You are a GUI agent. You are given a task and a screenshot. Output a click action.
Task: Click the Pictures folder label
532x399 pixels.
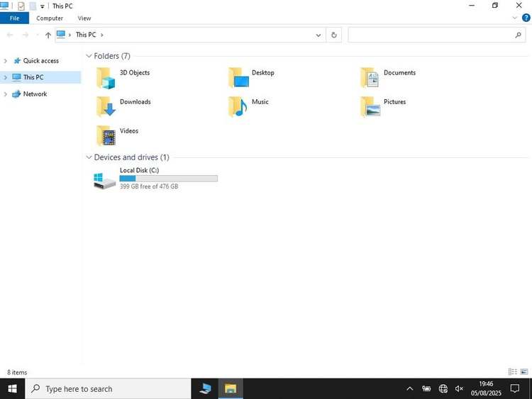(394, 102)
